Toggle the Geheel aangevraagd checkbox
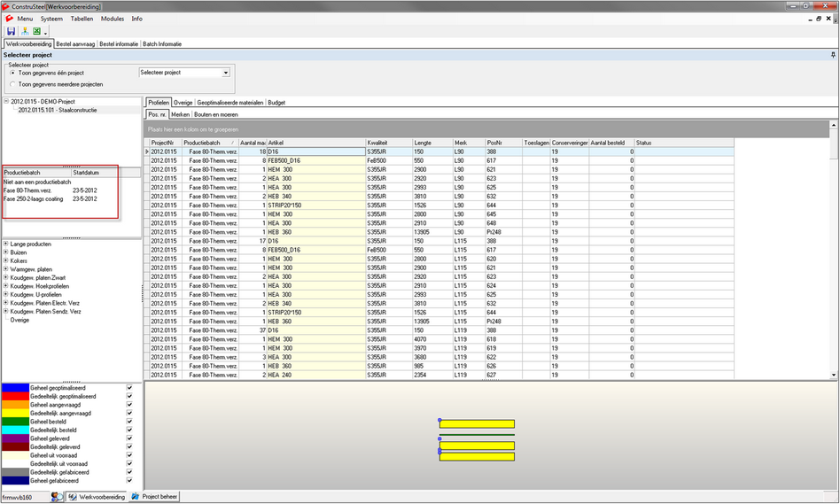This screenshot has height=504, width=840. pyautogui.click(x=129, y=405)
